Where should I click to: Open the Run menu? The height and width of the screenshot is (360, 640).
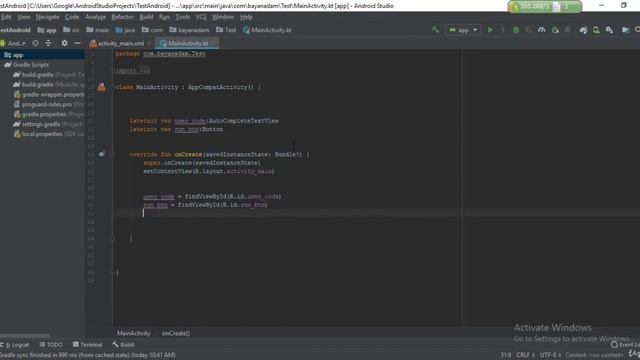tap(164, 17)
